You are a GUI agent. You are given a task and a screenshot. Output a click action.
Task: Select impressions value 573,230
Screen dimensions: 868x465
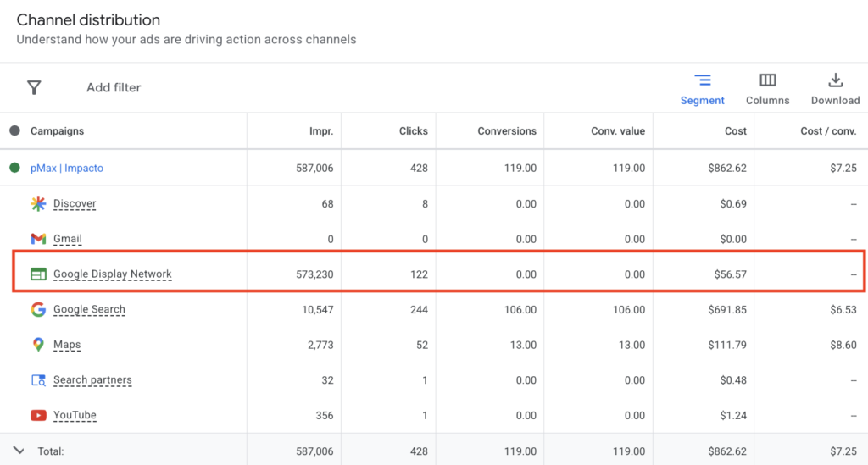tap(314, 274)
